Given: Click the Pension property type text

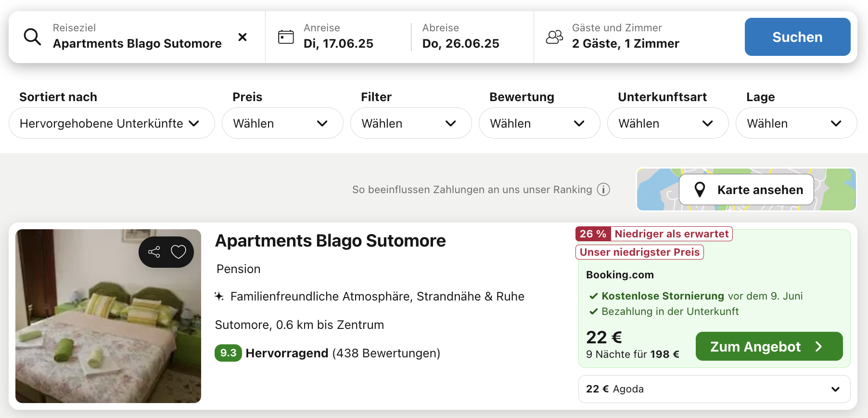Looking at the screenshot, I should (238, 269).
